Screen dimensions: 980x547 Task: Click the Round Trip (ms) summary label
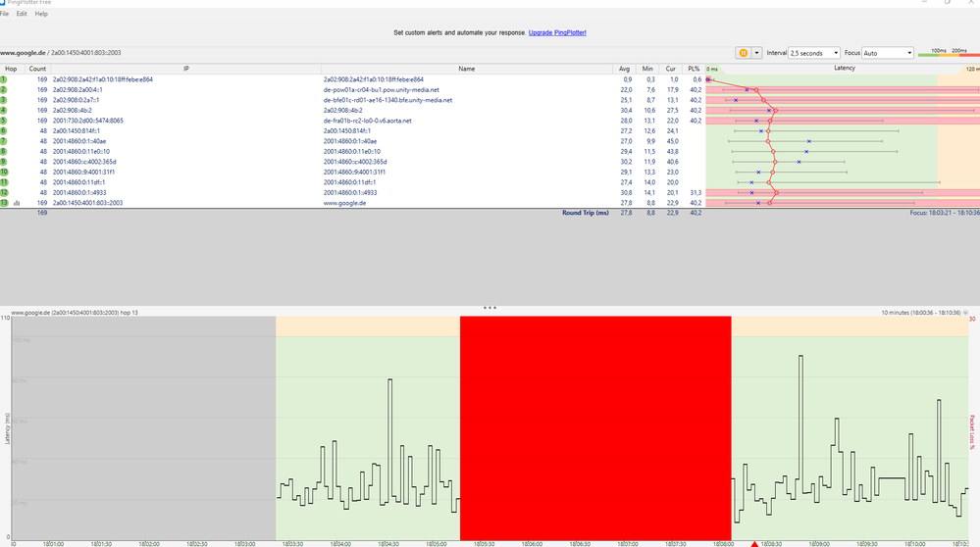pyautogui.click(x=585, y=213)
